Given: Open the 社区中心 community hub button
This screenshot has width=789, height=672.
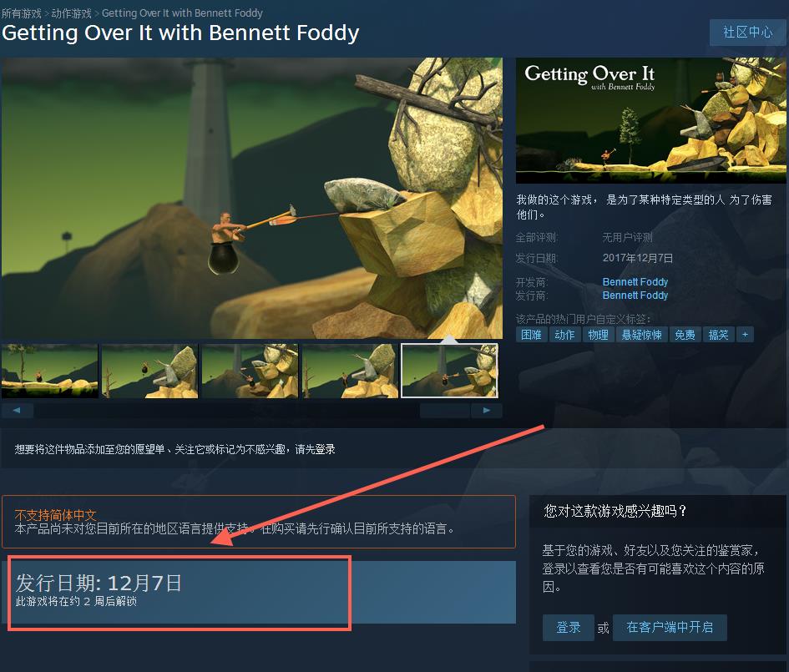Looking at the screenshot, I should [747, 33].
